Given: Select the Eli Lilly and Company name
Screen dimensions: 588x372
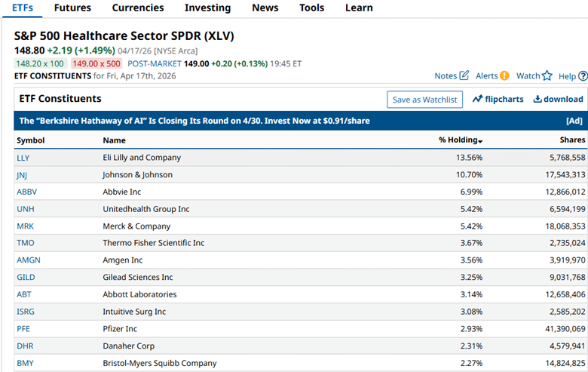Looking at the screenshot, I should click(x=142, y=158).
